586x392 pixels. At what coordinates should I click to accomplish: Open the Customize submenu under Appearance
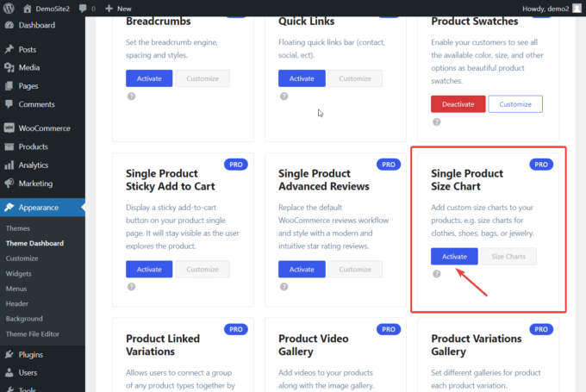(22, 258)
